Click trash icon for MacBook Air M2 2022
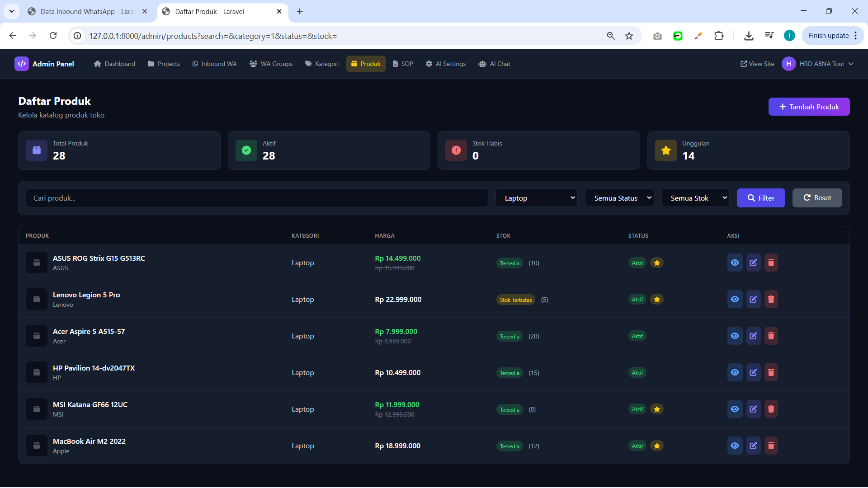Viewport: 868px width, 488px height. point(771,446)
